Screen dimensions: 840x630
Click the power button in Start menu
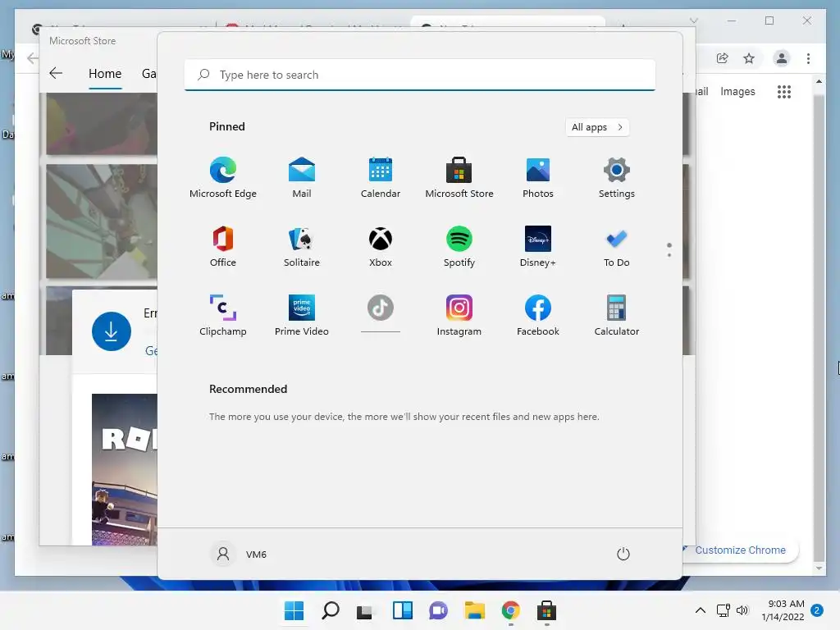point(623,554)
